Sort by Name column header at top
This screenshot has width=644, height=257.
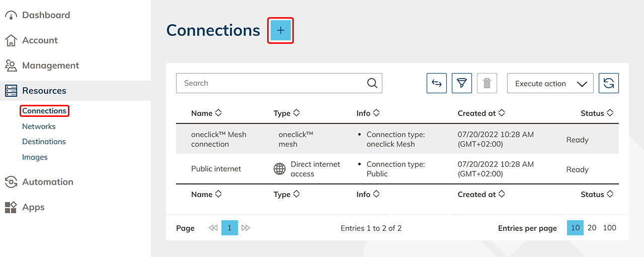click(206, 113)
